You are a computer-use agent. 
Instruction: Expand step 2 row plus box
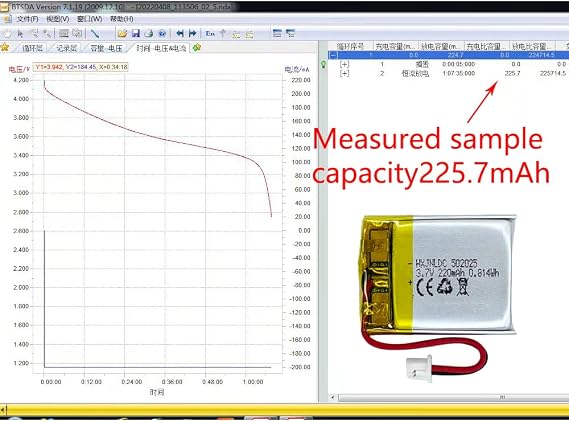(344, 73)
